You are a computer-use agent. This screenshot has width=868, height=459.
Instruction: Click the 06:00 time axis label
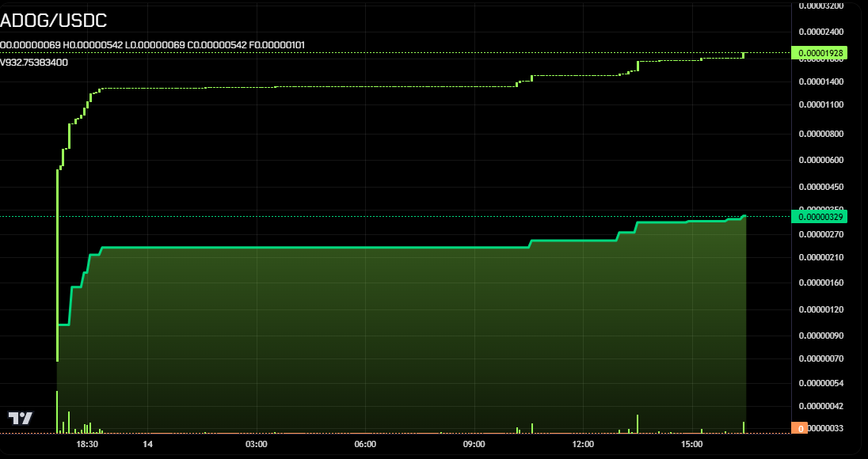tap(365, 444)
